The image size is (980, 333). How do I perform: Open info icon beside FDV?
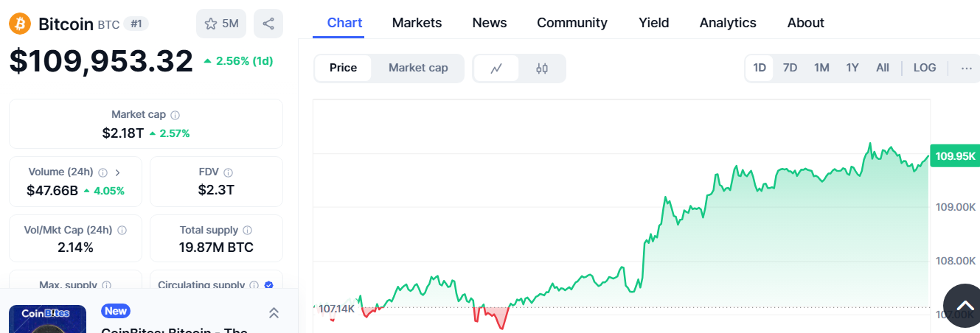(229, 172)
